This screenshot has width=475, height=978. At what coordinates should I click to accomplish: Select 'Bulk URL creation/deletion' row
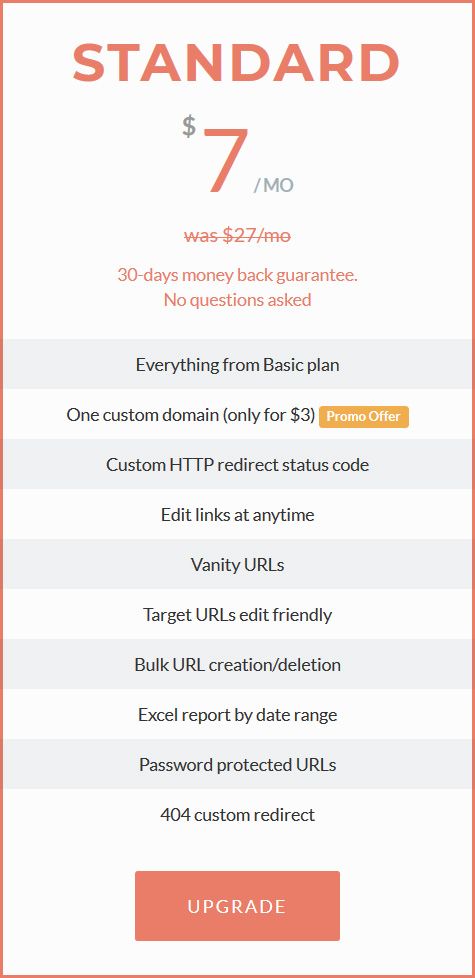[x=238, y=664]
